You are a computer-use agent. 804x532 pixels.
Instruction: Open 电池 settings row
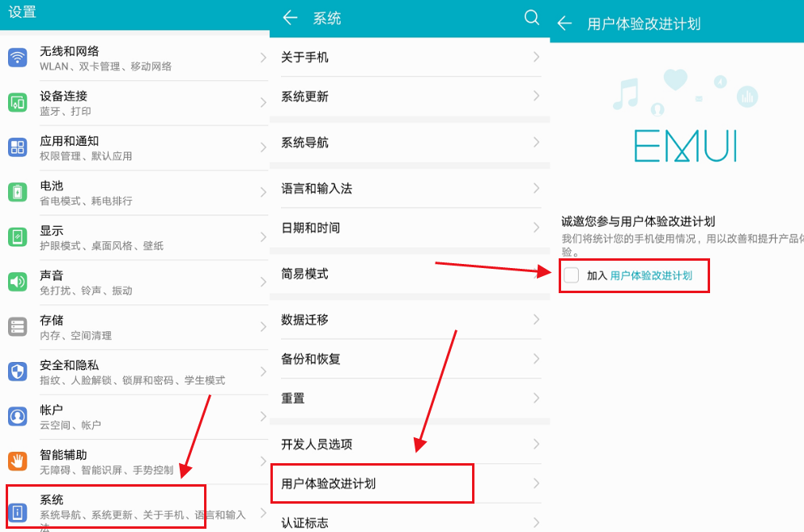tap(135, 193)
